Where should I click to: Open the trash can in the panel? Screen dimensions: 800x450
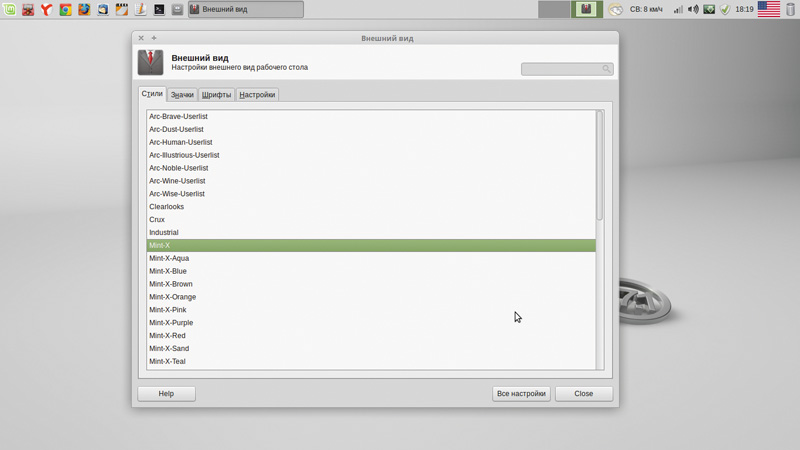point(790,9)
